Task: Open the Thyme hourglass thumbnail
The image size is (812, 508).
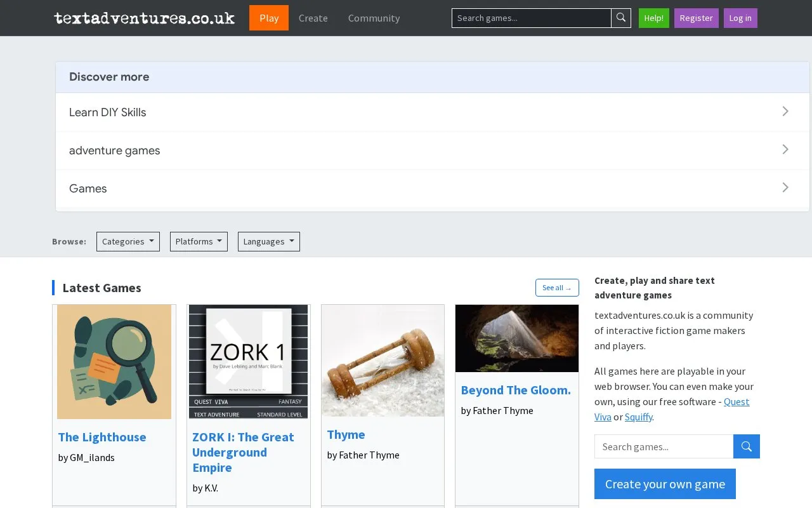Action: pos(383,361)
